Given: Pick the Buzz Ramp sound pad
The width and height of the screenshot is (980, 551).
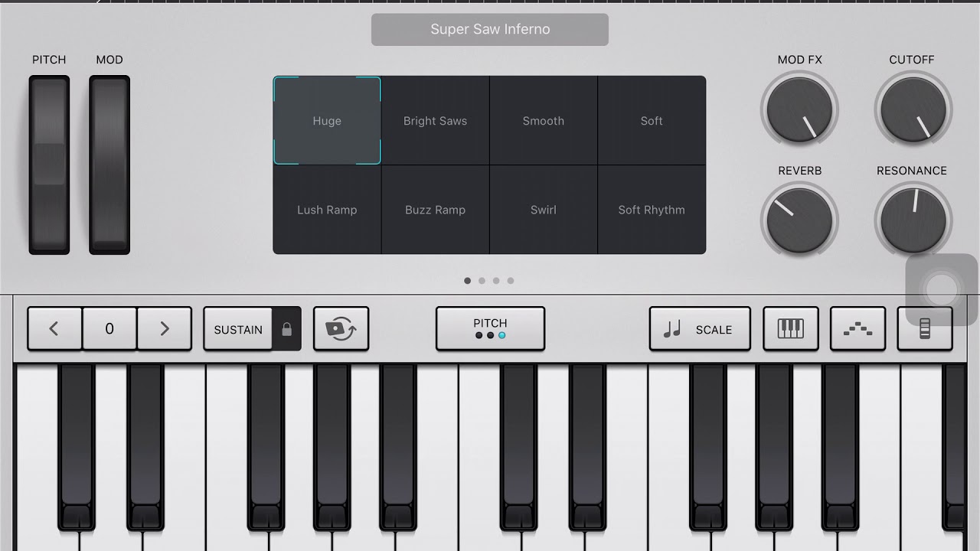Looking at the screenshot, I should (435, 210).
